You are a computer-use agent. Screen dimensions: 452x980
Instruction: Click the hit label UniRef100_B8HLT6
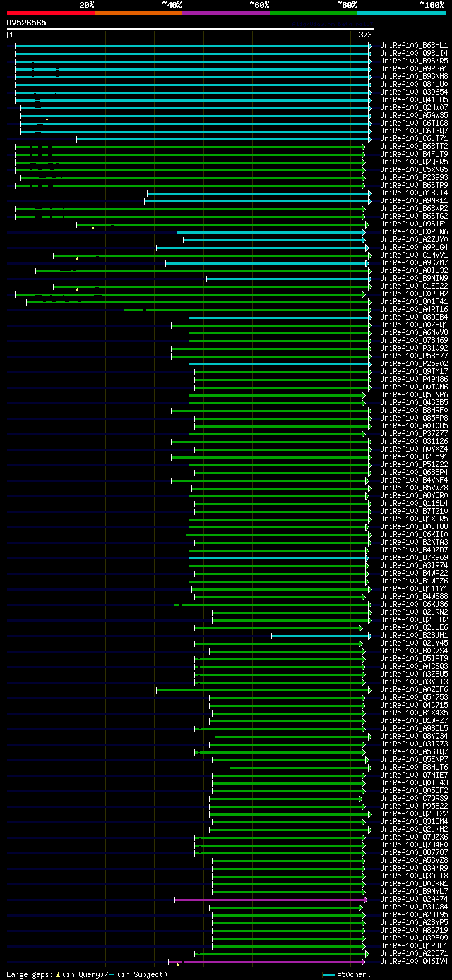[x=414, y=768]
